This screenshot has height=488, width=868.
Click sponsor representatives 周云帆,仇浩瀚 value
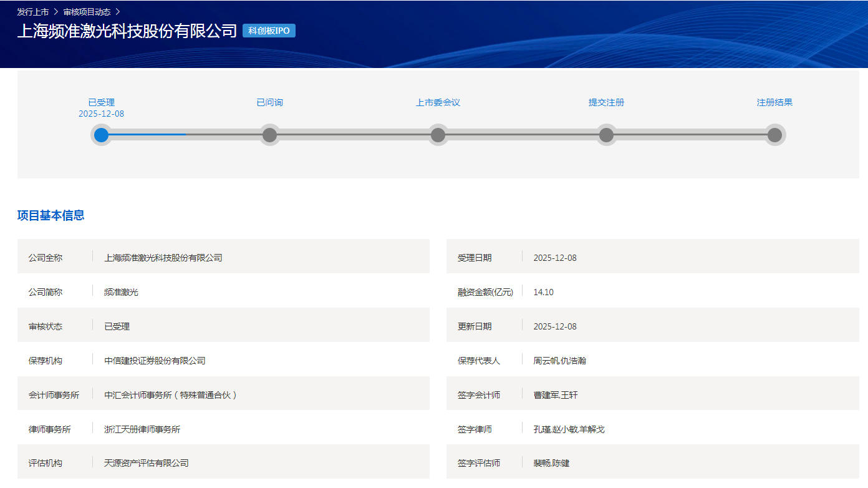tap(559, 361)
